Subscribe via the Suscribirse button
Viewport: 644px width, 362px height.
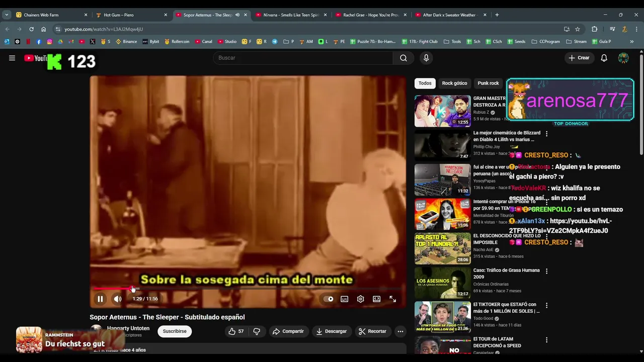click(x=175, y=331)
